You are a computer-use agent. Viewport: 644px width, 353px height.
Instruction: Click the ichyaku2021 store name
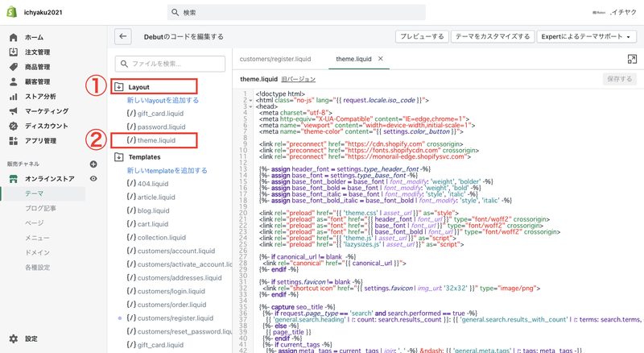click(43, 12)
